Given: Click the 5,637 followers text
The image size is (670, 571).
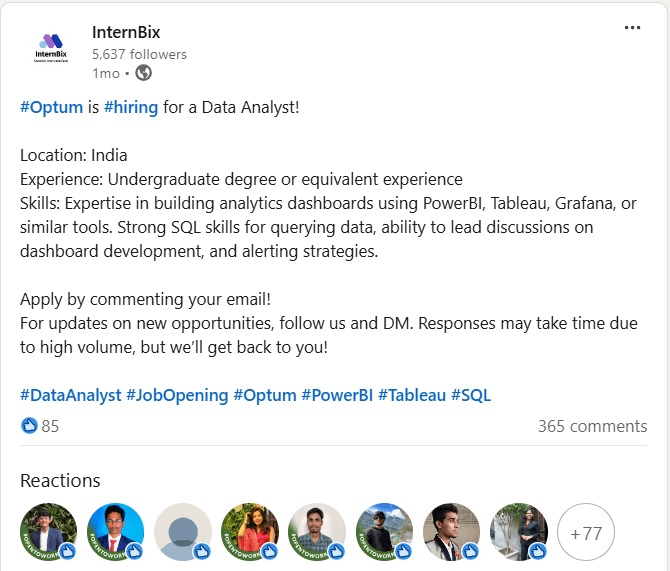Looking at the screenshot, I should pos(139,54).
